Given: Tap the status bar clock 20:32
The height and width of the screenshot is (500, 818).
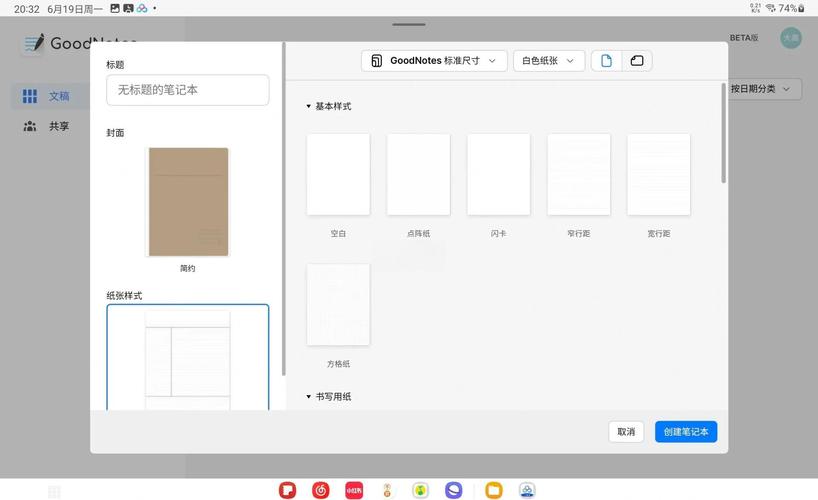Looking at the screenshot, I should point(27,9).
